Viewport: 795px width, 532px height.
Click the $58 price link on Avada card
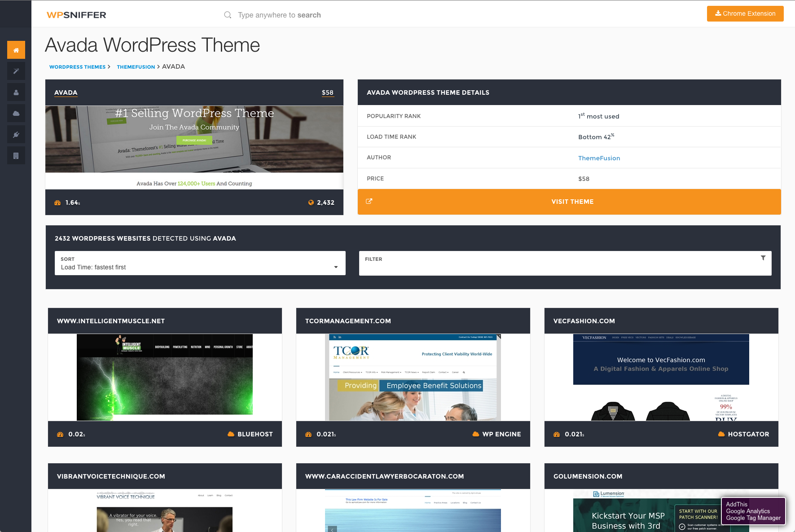click(x=328, y=92)
